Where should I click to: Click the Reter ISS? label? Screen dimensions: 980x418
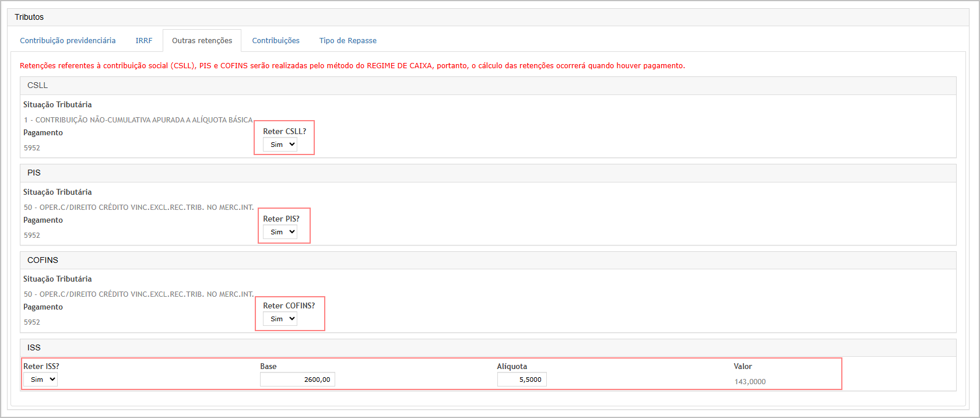41,367
